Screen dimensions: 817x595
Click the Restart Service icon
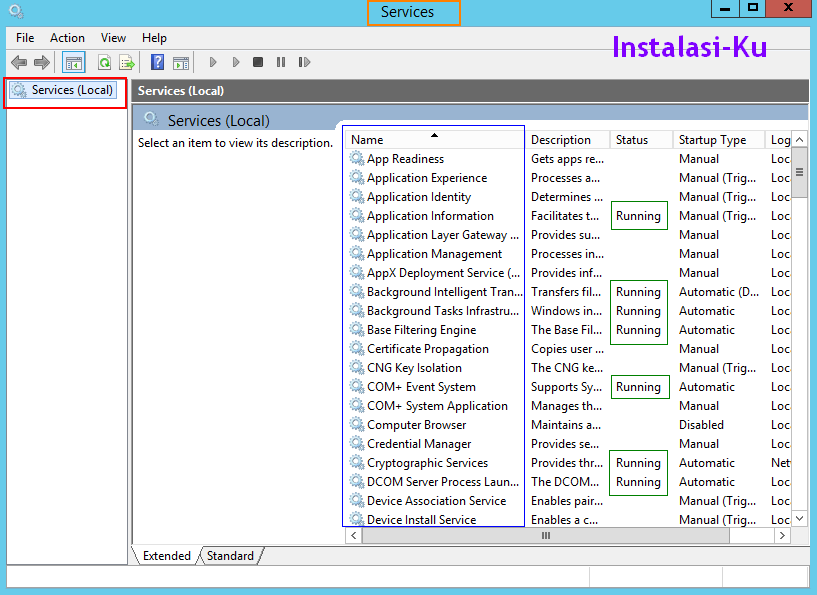(x=305, y=62)
